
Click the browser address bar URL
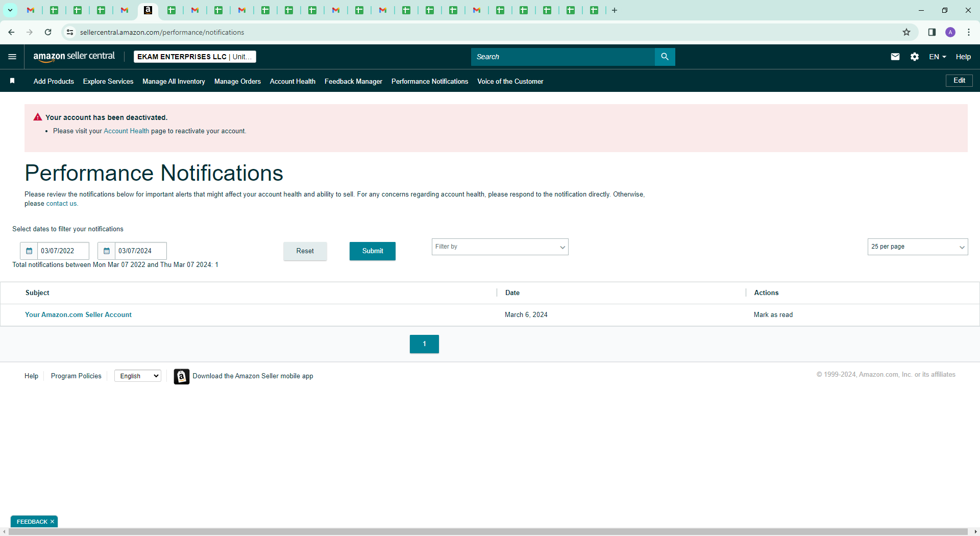pyautogui.click(x=162, y=32)
